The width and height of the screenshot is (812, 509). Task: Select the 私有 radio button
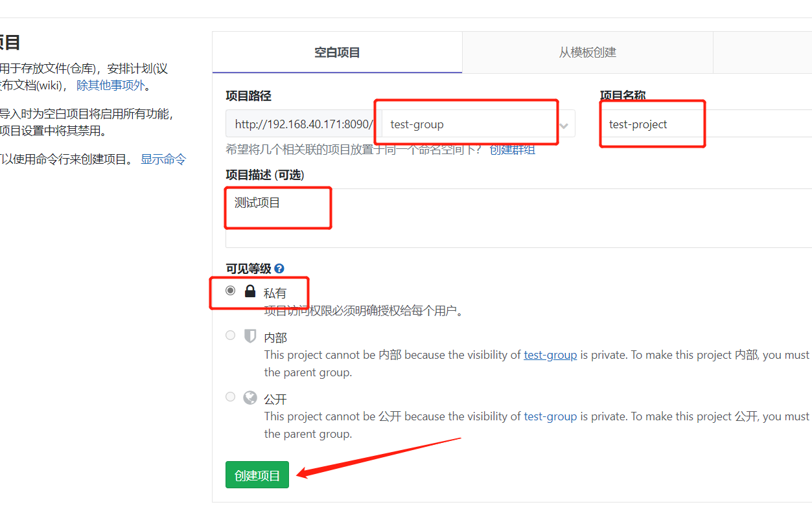[230, 291]
